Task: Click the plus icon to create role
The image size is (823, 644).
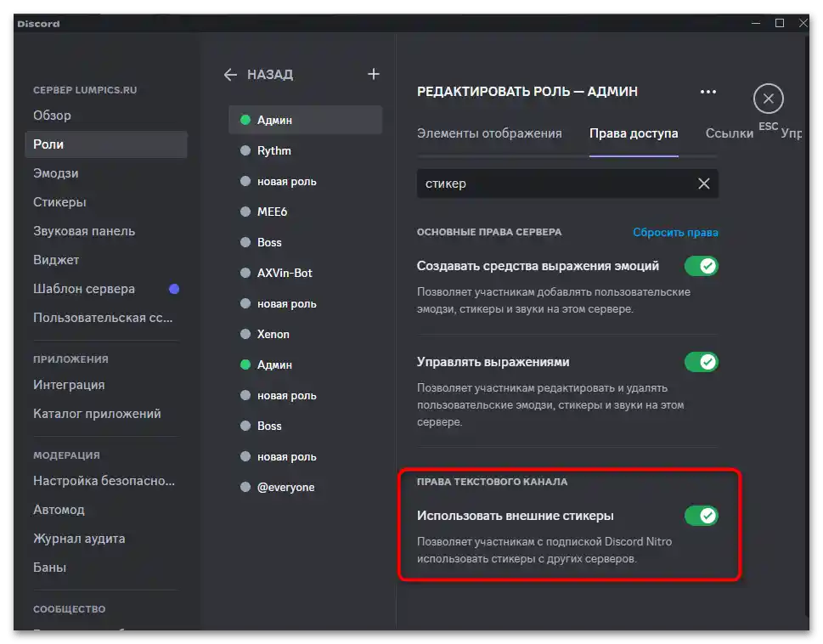Action: coord(373,75)
